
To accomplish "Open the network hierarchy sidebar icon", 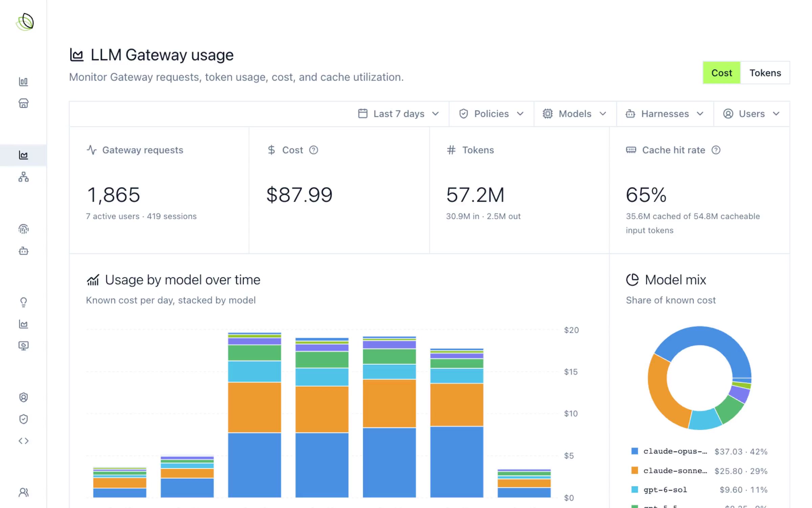I will [23, 177].
